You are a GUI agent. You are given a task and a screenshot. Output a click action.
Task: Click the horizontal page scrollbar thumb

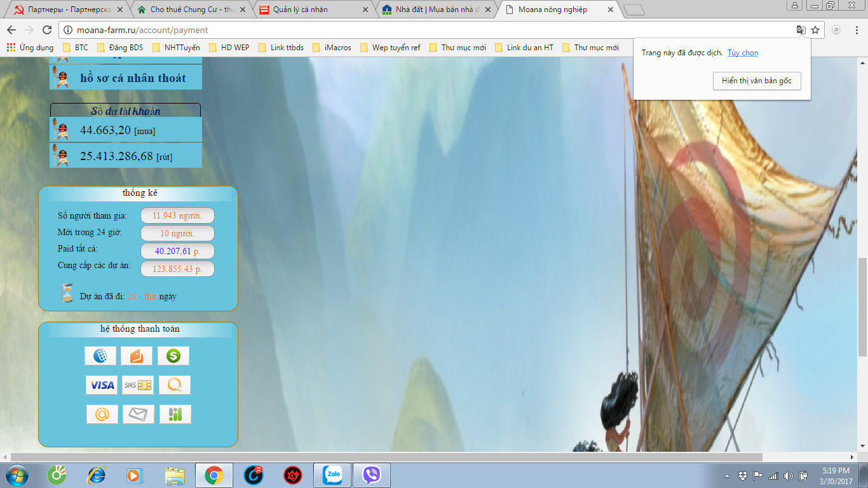(x=386, y=457)
